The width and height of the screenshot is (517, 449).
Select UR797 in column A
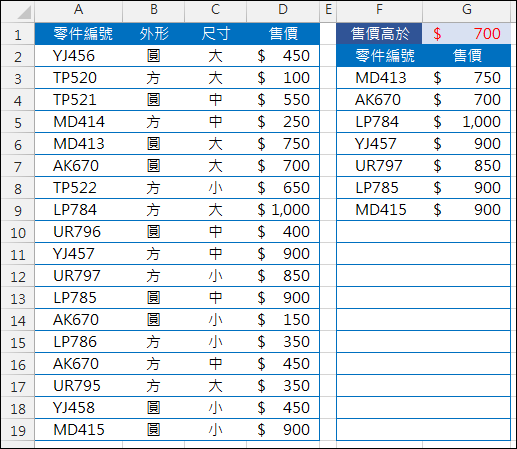(79, 276)
